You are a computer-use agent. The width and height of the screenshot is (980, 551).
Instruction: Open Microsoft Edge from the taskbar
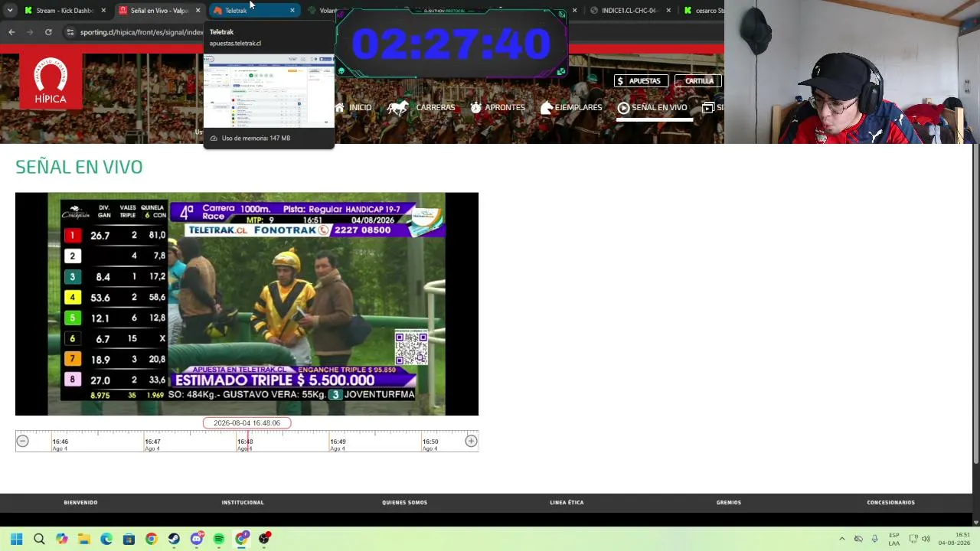pos(106,539)
